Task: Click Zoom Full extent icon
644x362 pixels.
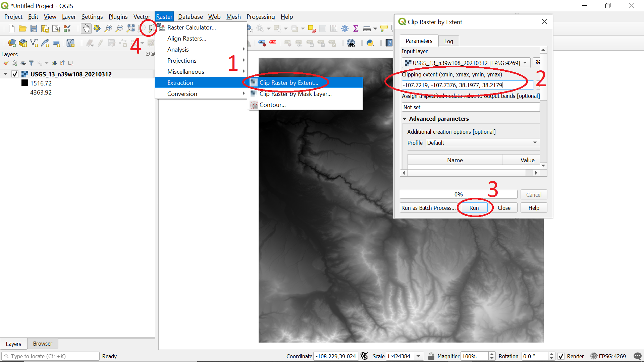Action: click(x=130, y=28)
